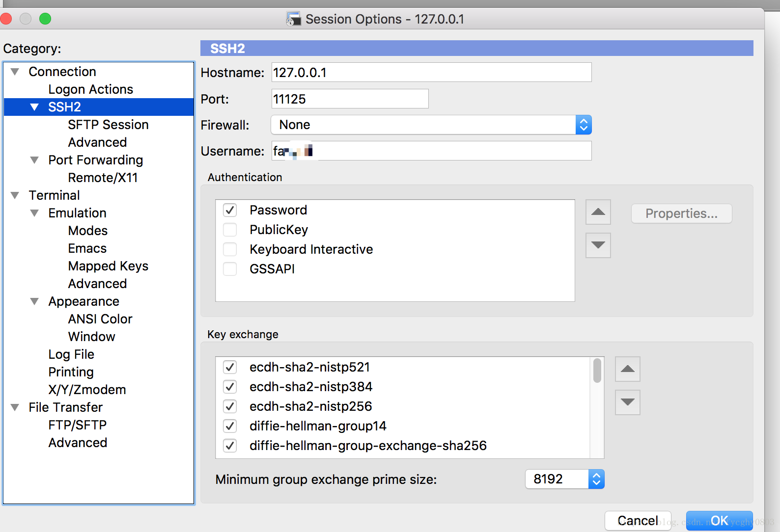Click the Appearance category label

click(84, 301)
